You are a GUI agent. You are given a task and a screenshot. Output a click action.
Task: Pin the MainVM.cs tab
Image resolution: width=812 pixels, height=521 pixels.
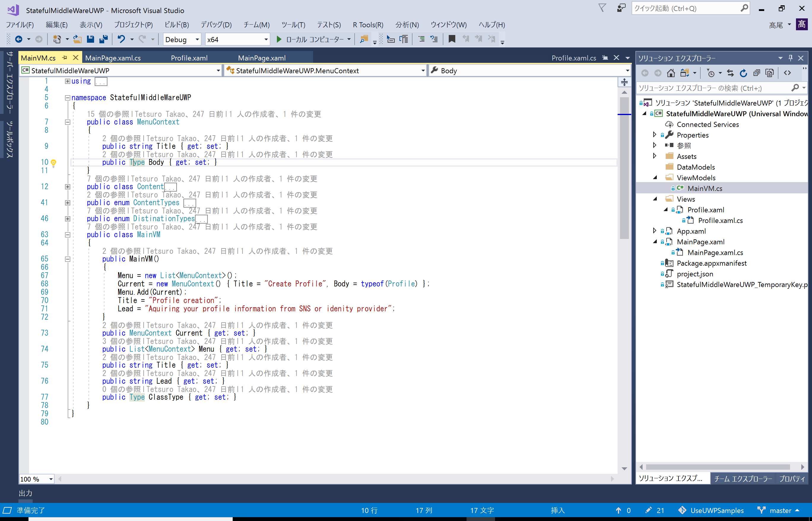click(64, 58)
